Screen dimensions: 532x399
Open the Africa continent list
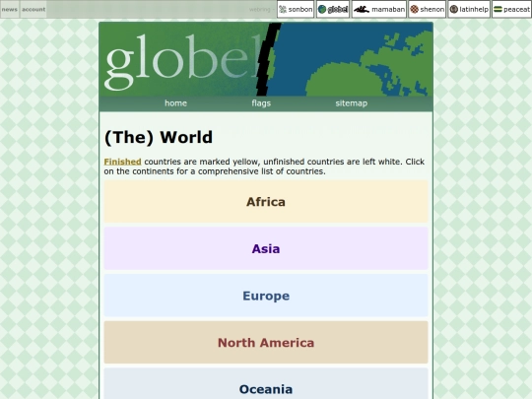click(x=266, y=202)
